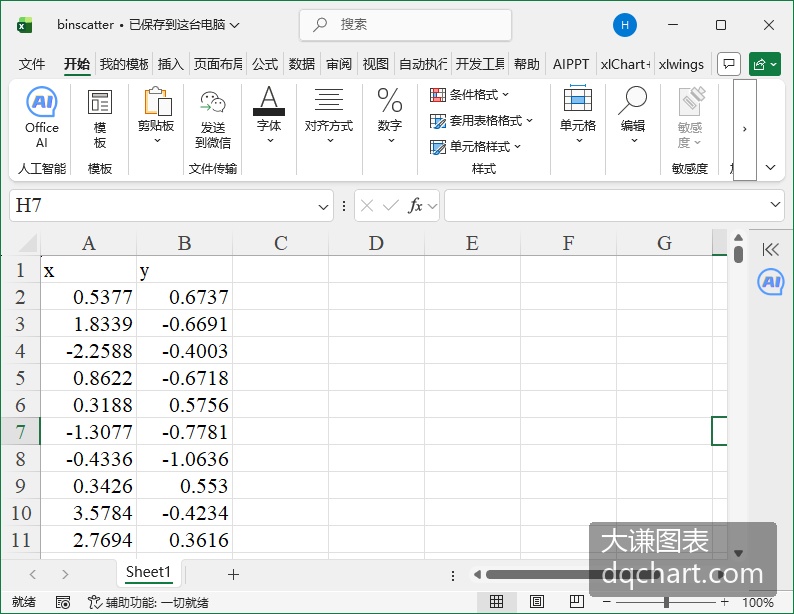Collapse the side pane with arrow icon

point(770,250)
